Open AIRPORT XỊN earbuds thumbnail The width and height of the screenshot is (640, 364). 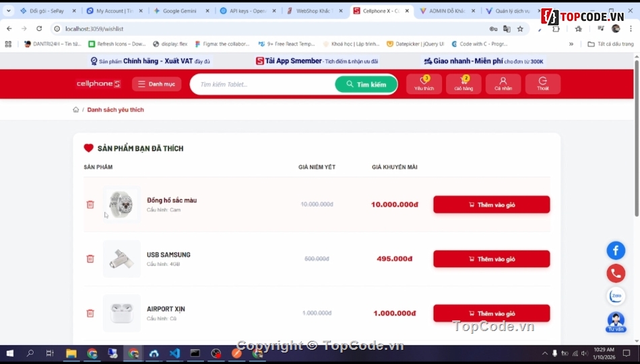(122, 313)
